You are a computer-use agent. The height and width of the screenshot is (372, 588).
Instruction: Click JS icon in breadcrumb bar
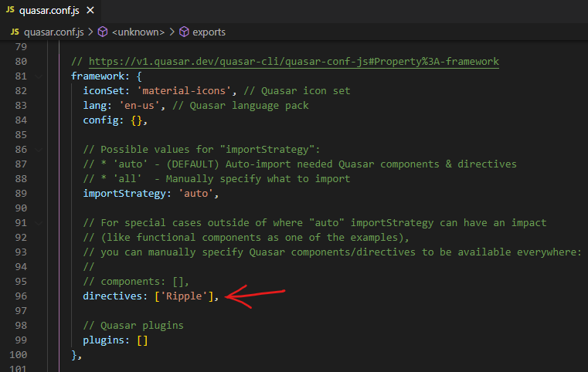pyautogui.click(x=15, y=32)
